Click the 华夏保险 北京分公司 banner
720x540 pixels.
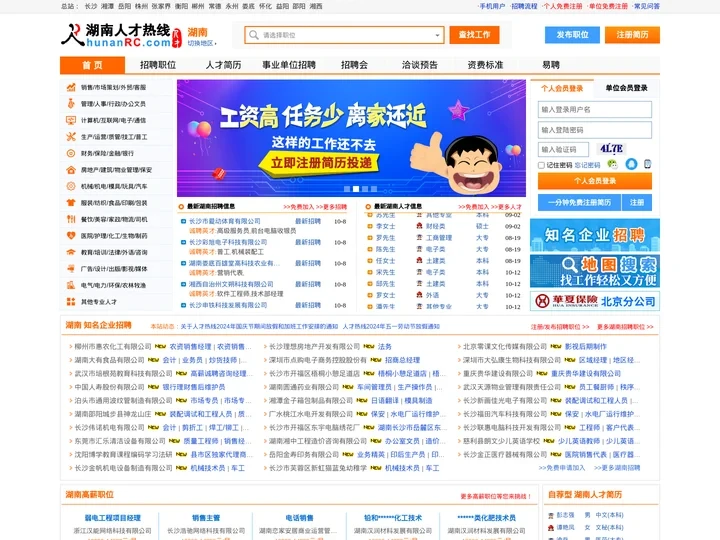click(x=595, y=301)
